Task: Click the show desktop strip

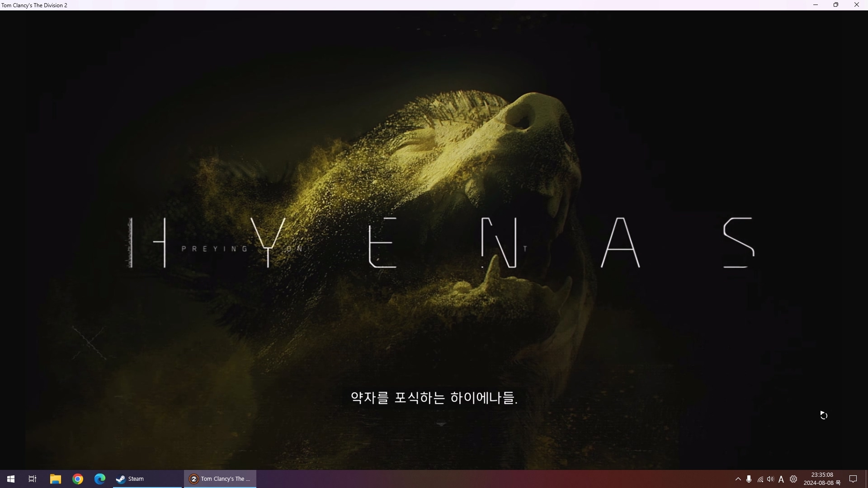Action: coord(866,479)
